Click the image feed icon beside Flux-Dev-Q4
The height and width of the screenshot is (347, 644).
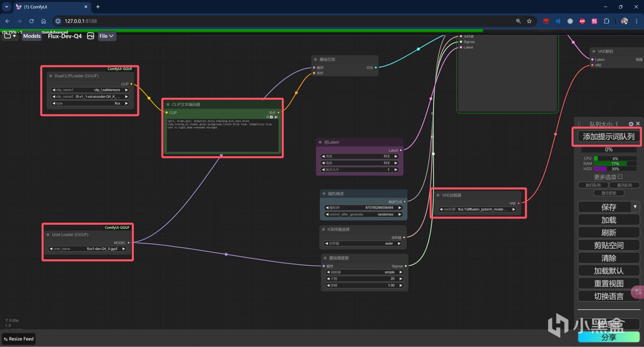[x=91, y=36]
